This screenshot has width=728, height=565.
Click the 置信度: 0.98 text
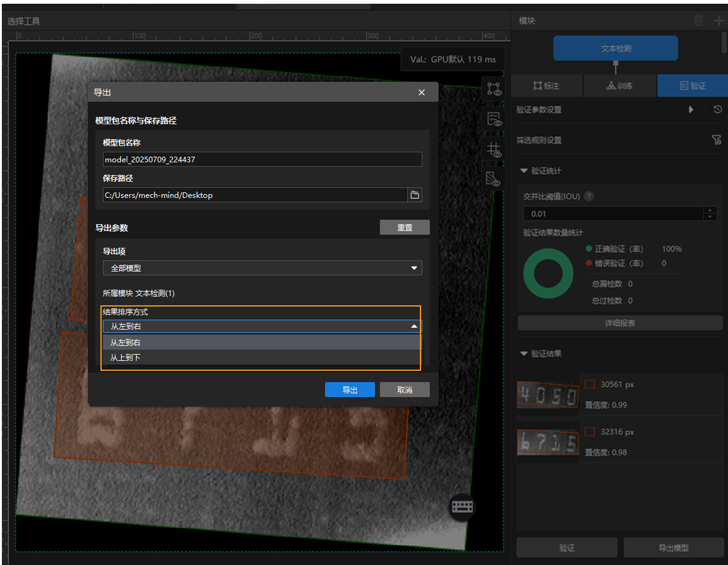click(x=606, y=453)
